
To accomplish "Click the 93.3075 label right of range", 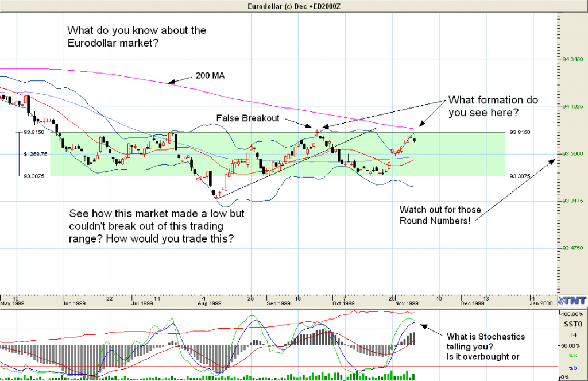I will pos(521,176).
